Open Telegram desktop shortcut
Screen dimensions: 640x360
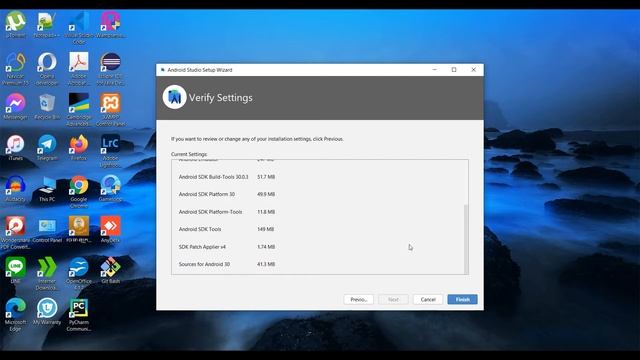[47, 147]
